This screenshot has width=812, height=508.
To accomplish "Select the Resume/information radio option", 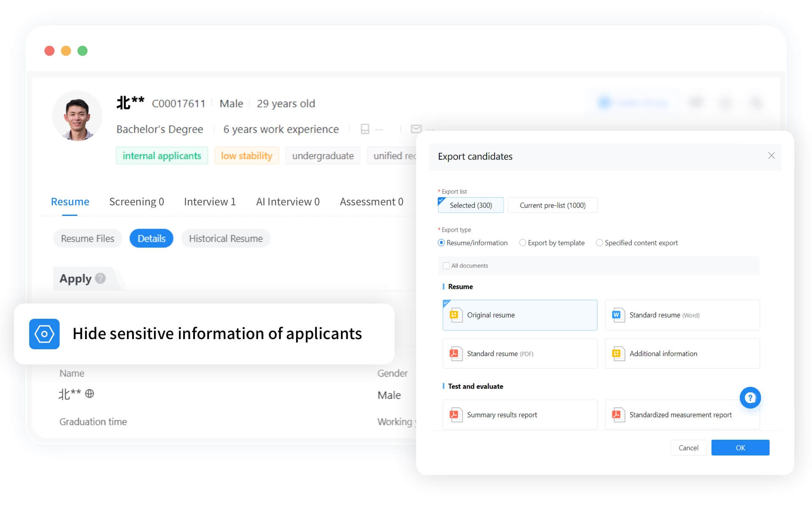I will point(442,243).
